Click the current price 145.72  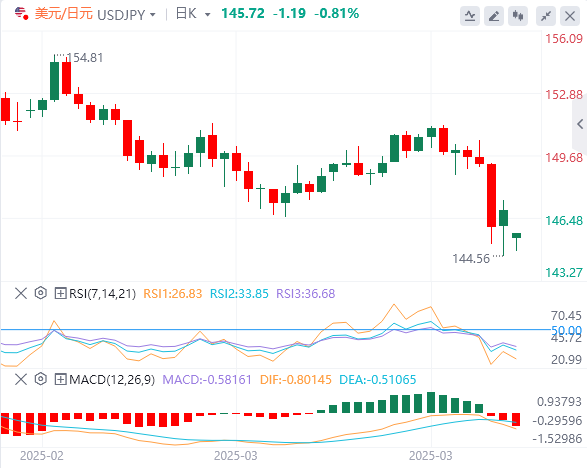(243, 13)
